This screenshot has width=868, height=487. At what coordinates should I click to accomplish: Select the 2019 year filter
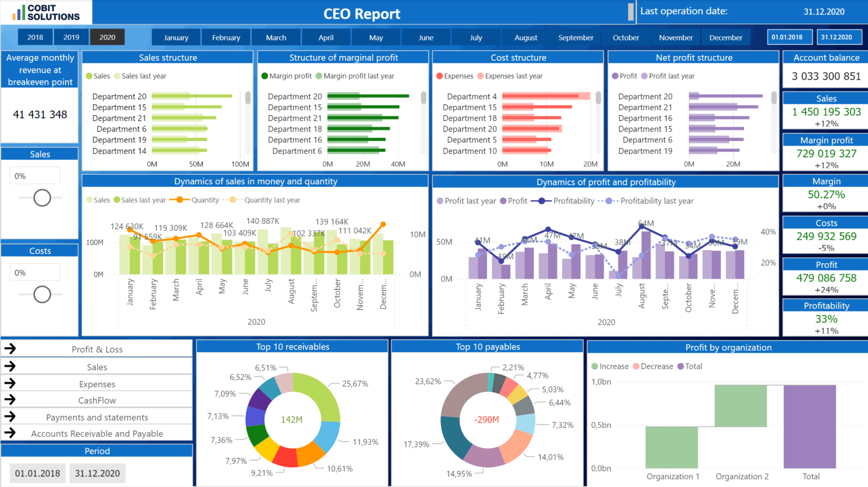pyautogui.click(x=71, y=37)
